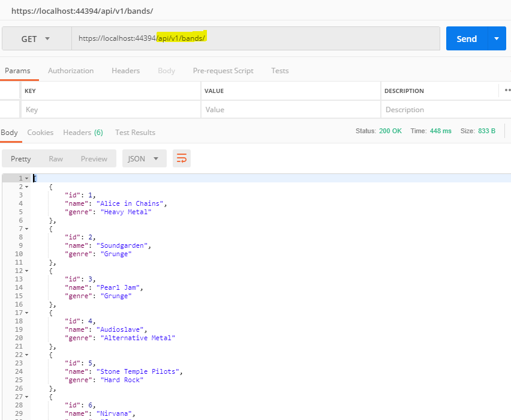Click the "Alternative Metal" genre value
511x420 pixels.
pyautogui.click(x=137, y=338)
